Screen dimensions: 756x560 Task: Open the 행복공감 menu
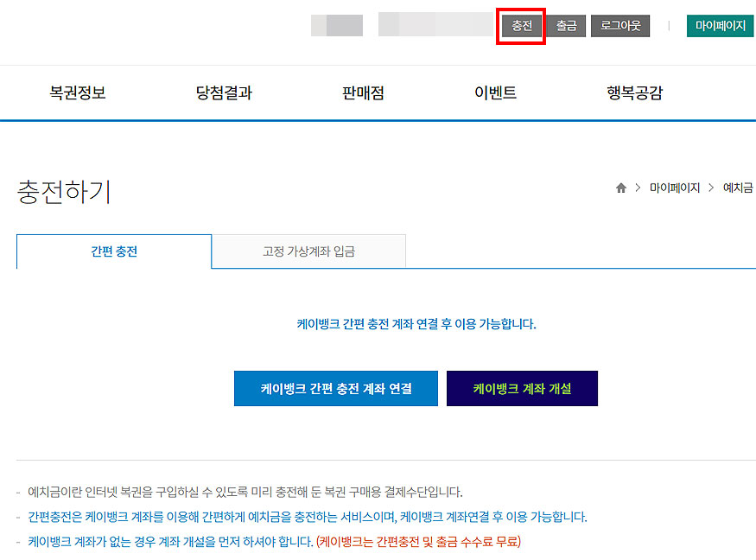click(x=634, y=92)
